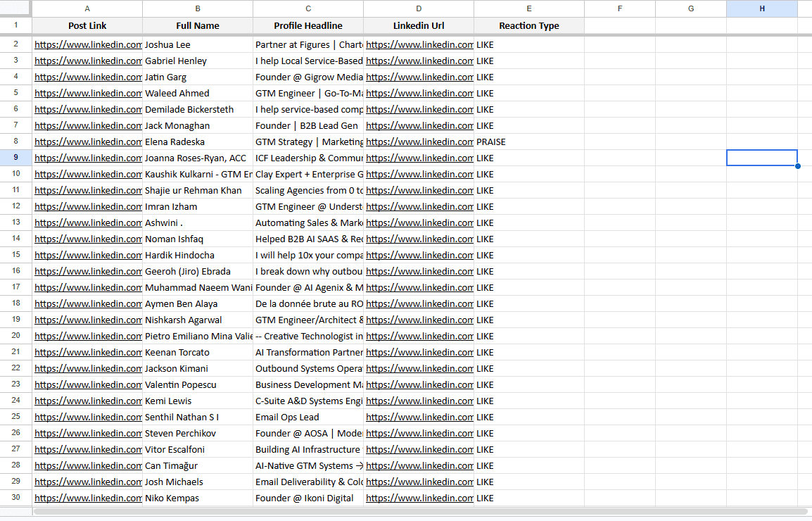Select the cell with name Hardik Hindocha
The height and width of the screenshot is (521, 812).
click(x=198, y=255)
